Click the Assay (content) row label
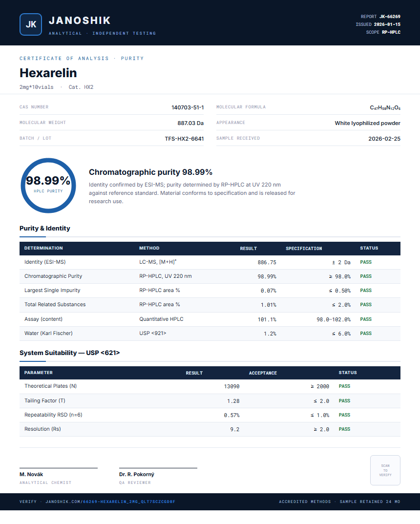The image size is (420, 524). tap(43, 319)
